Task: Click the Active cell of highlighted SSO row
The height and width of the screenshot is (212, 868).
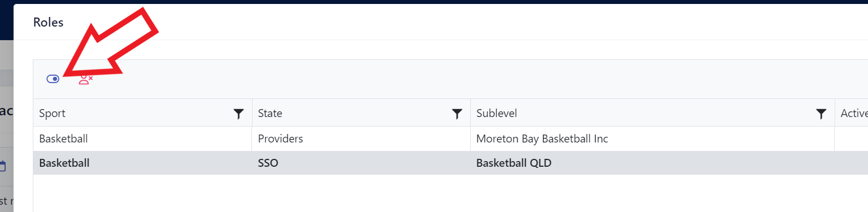Action: pos(851,163)
